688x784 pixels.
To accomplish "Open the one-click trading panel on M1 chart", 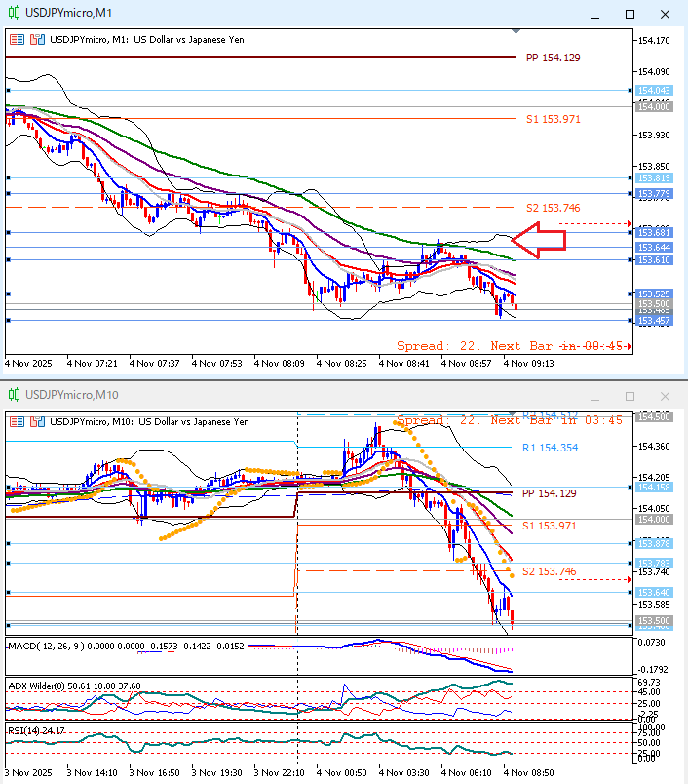I will point(17,39).
